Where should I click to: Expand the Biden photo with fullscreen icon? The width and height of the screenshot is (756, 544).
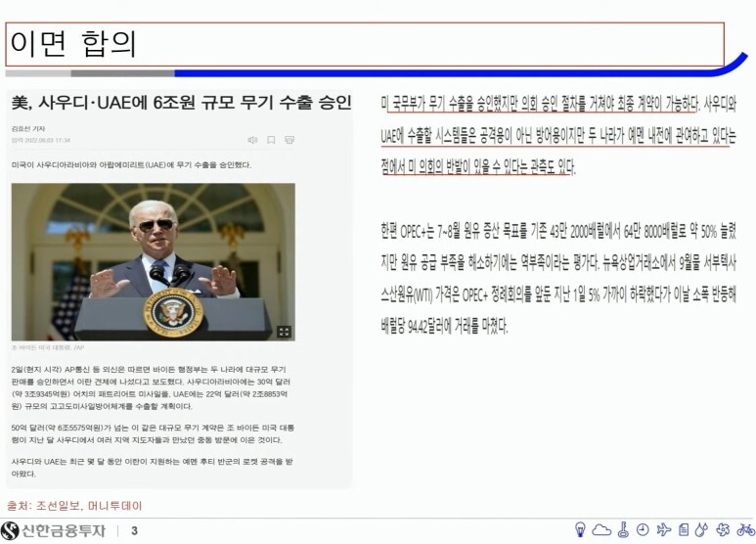pyautogui.click(x=284, y=332)
